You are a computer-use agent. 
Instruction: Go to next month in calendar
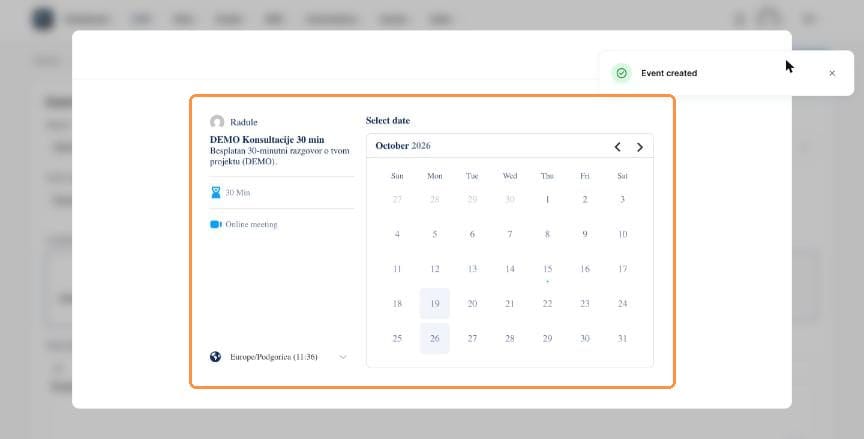point(640,147)
